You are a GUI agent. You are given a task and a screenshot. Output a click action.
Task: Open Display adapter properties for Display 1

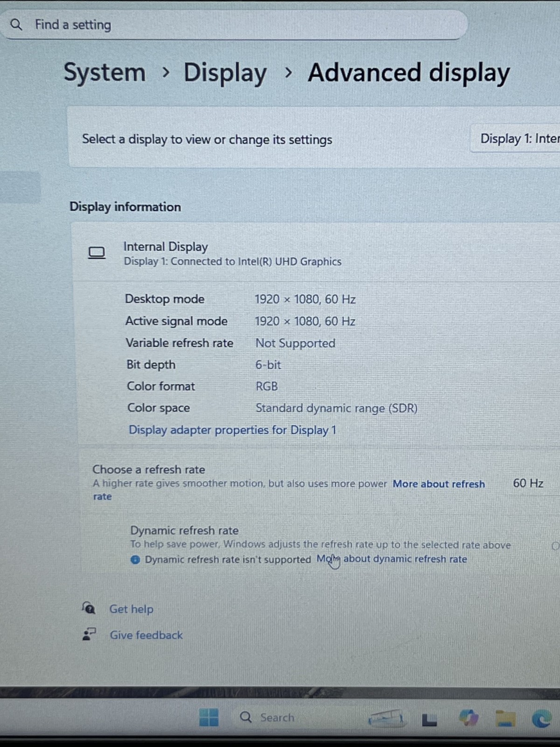pyautogui.click(x=232, y=430)
